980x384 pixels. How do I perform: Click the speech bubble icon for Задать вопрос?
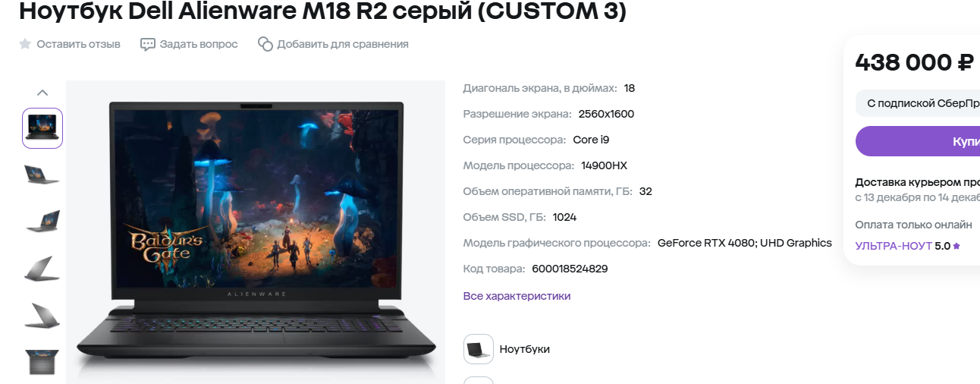[148, 44]
